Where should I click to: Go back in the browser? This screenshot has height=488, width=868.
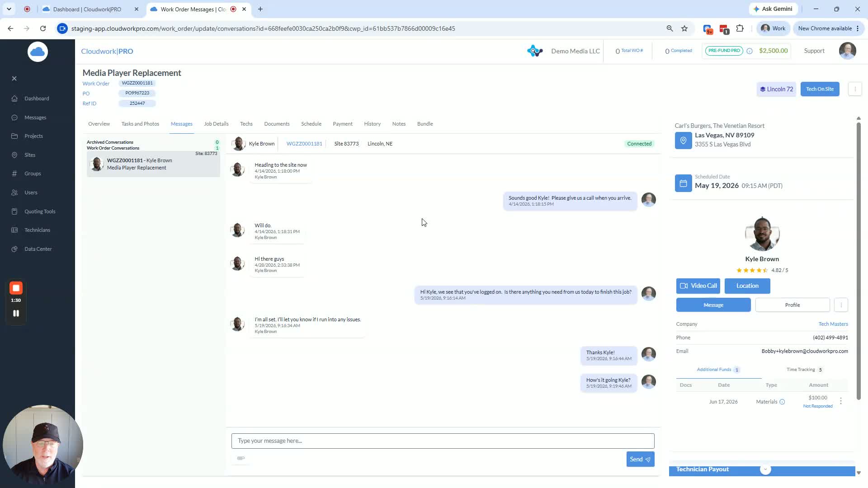coord(10,28)
